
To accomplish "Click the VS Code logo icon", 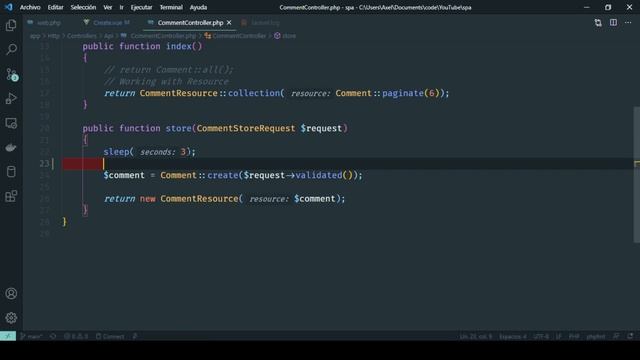I will [x=9, y=7].
